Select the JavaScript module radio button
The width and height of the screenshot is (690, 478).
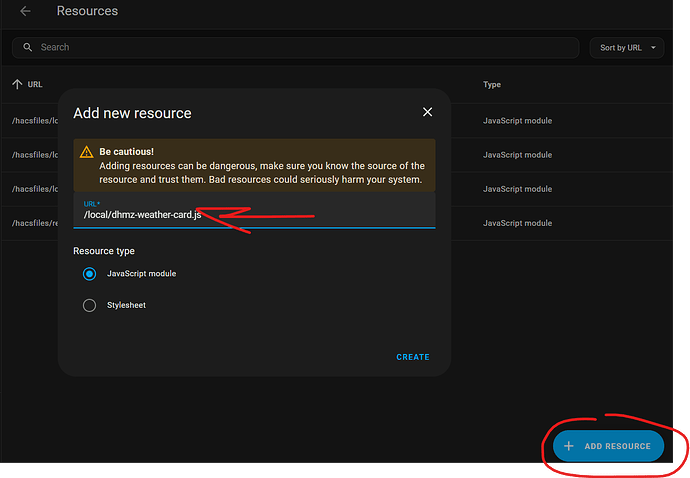(x=90, y=274)
